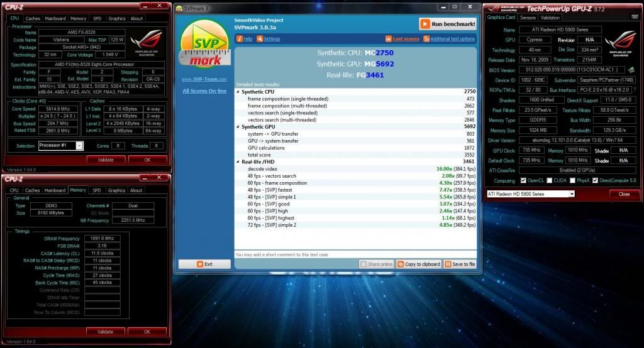Toggle the CUDA checkbox
This screenshot has width=644, height=348.
[x=550, y=181]
